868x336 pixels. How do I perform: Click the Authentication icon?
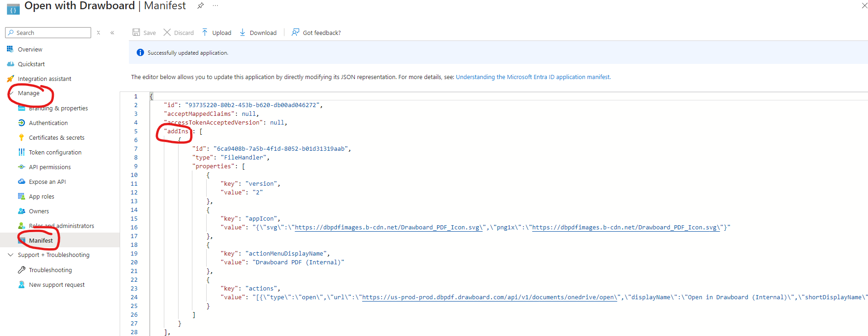[21, 123]
